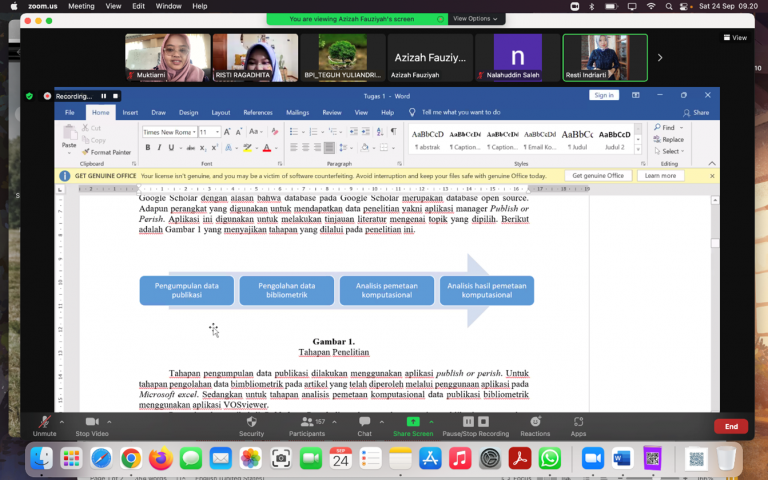
Task: Click Learn more in license banner
Action: (x=660, y=175)
